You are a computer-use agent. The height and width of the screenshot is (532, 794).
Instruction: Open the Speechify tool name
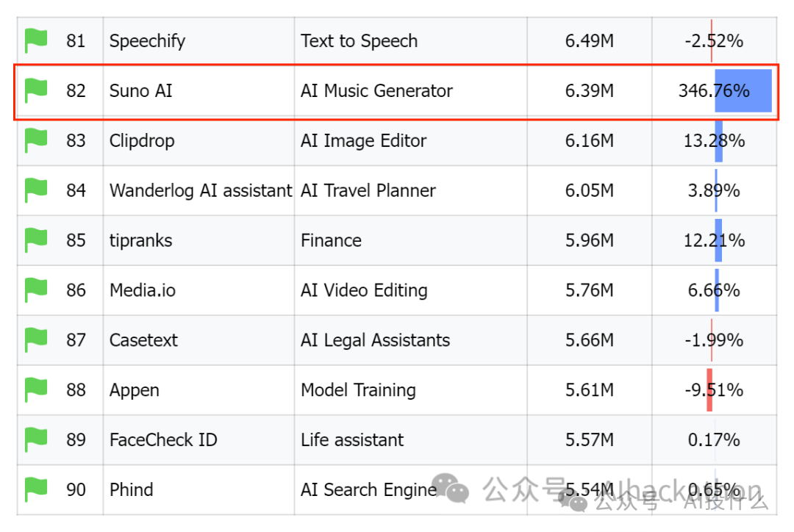[147, 41]
